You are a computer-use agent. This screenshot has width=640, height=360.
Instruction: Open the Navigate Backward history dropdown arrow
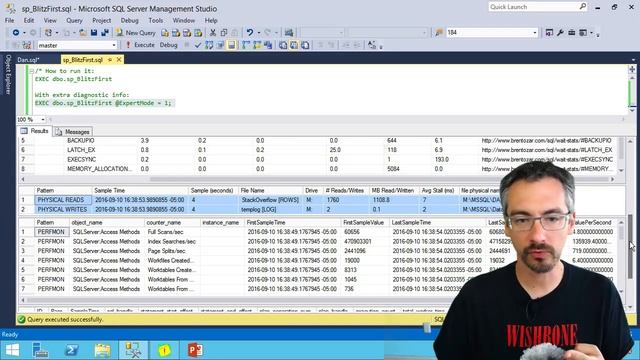(24, 33)
